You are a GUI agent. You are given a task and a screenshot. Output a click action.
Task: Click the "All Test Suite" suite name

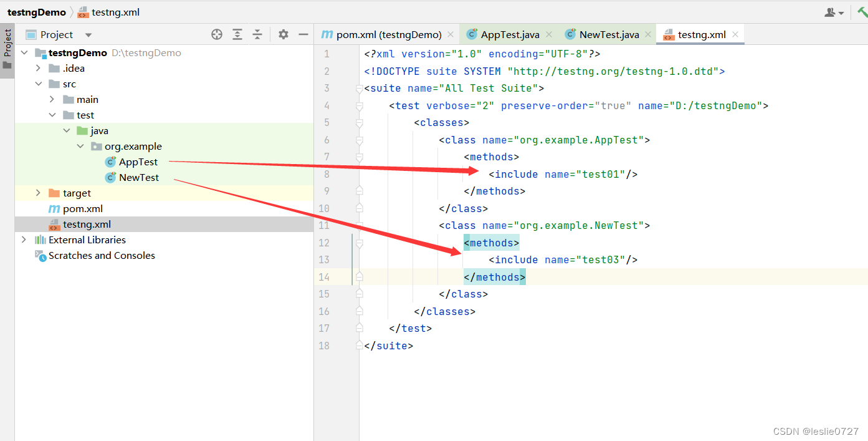point(489,89)
